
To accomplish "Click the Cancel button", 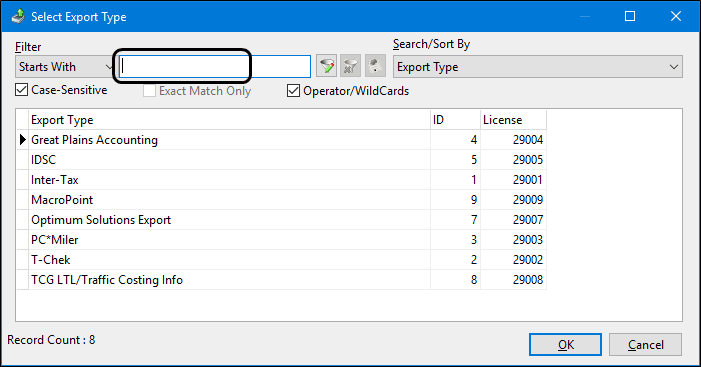I will click(646, 345).
